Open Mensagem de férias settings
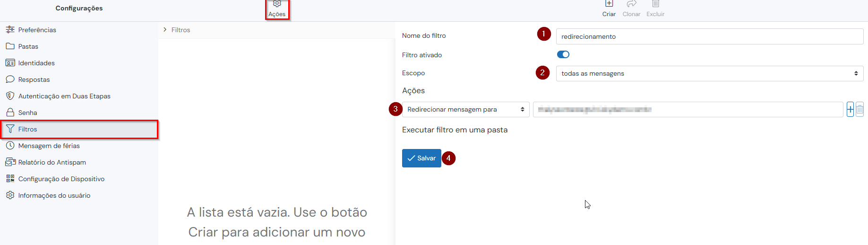 49,146
